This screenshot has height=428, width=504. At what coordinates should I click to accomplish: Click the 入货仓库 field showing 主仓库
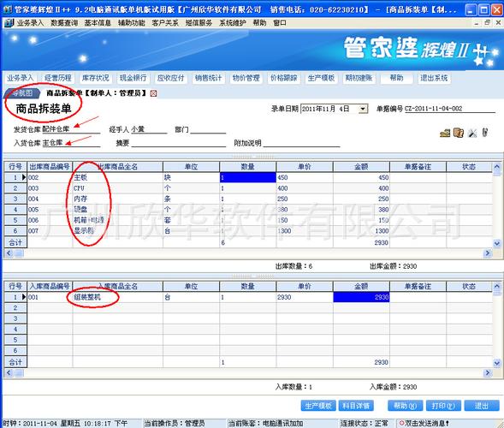71,143
